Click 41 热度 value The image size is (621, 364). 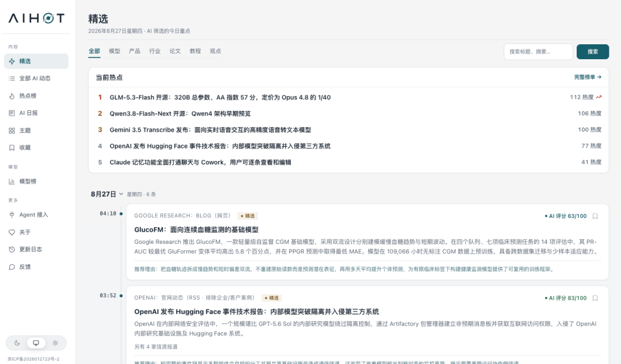(591, 162)
